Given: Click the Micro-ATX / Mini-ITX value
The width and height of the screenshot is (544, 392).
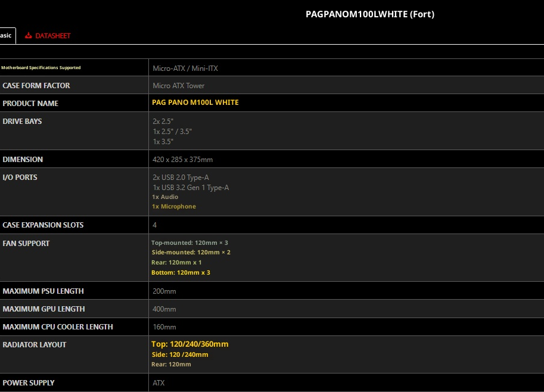Looking at the screenshot, I should 185,69.
